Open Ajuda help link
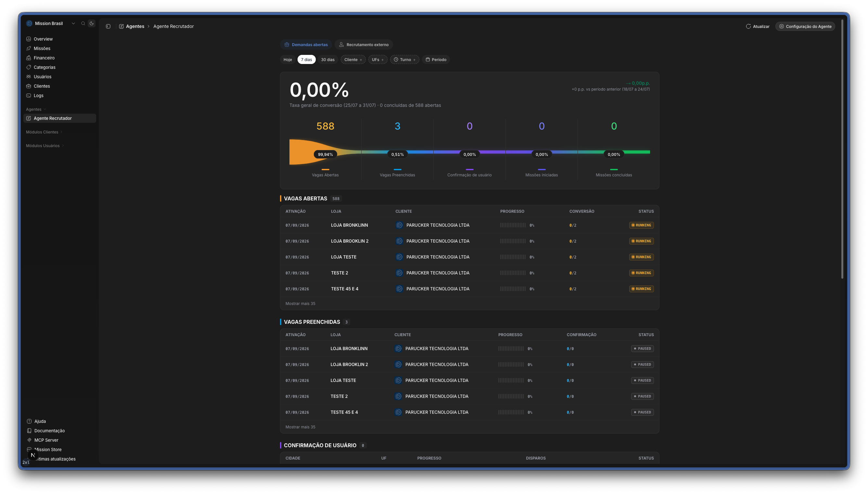This screenshot has width=868, height=494. (x=40, y=421)
